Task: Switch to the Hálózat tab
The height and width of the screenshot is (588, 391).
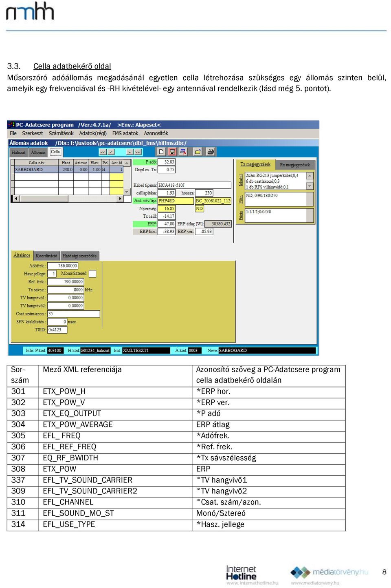Action: tap(18, 153)
